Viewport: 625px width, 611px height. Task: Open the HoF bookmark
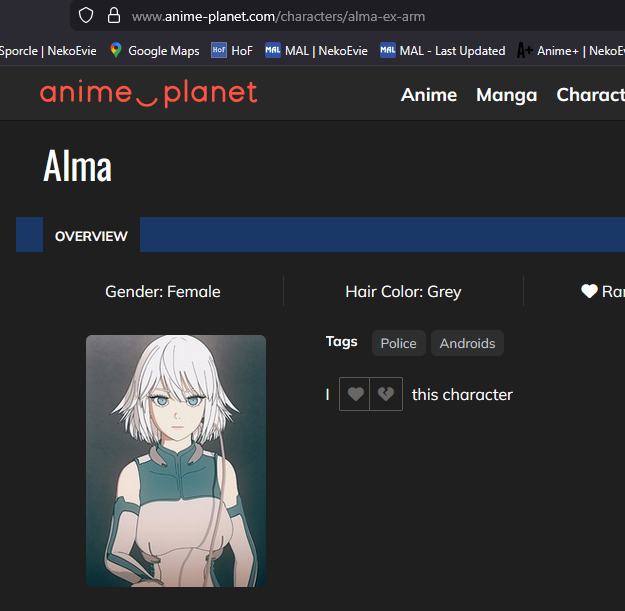click(x=232, y=51)
